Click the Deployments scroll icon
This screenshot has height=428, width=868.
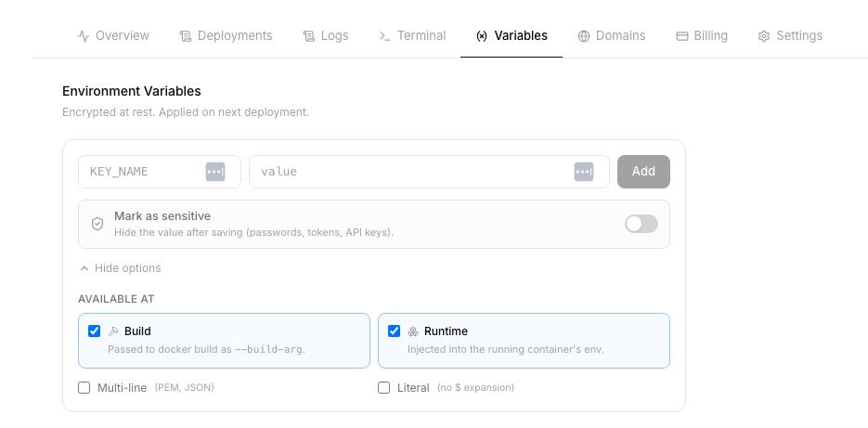pyautogui.click(x=186, y=36)
